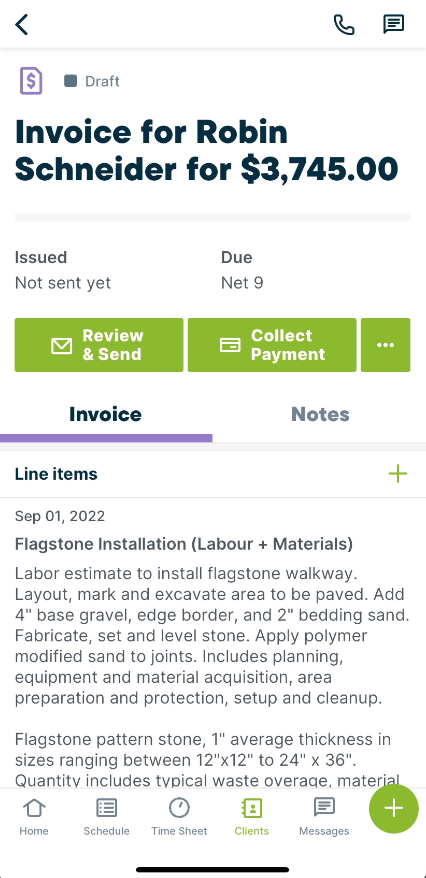
Task: Tap the green floating create button
Action: tap(394, 809)
